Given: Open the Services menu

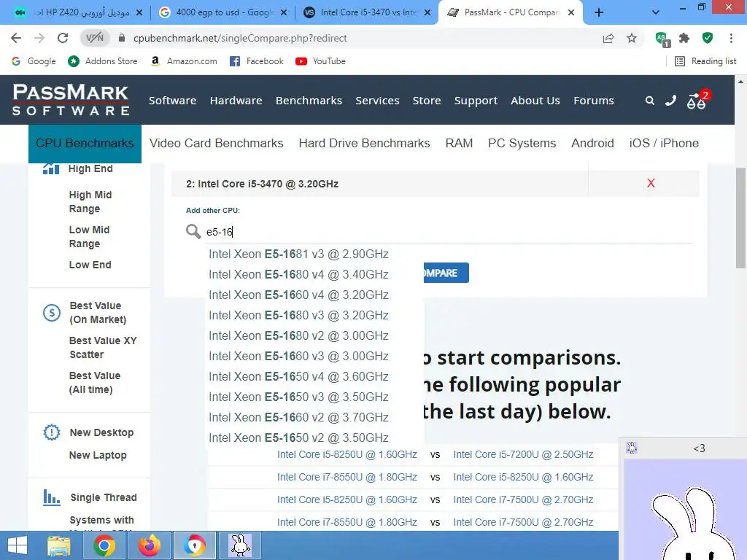Looking at the screenshot, I should (377, 101).
